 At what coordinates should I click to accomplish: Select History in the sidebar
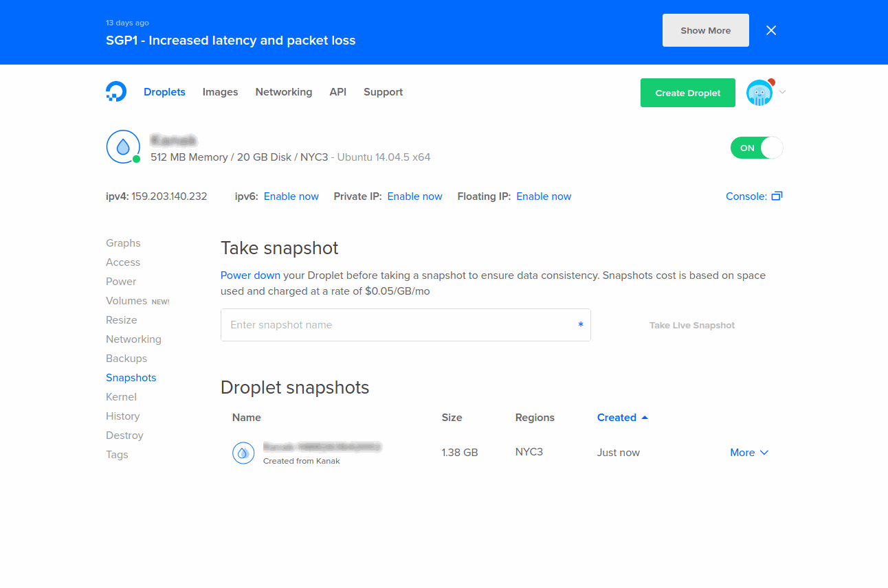[x=123, y=416]
